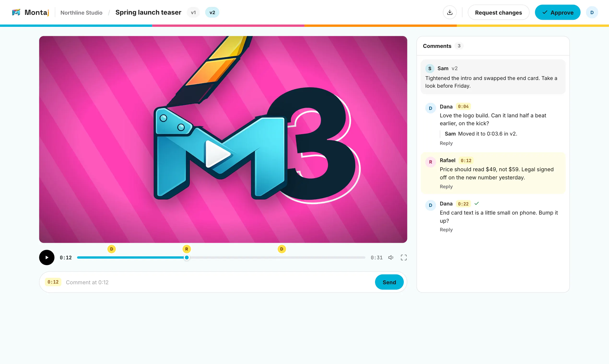Click Dana's avatar on the 0:22 comment
The height and width of the screenshot is (364, 609).
(430, 205)
